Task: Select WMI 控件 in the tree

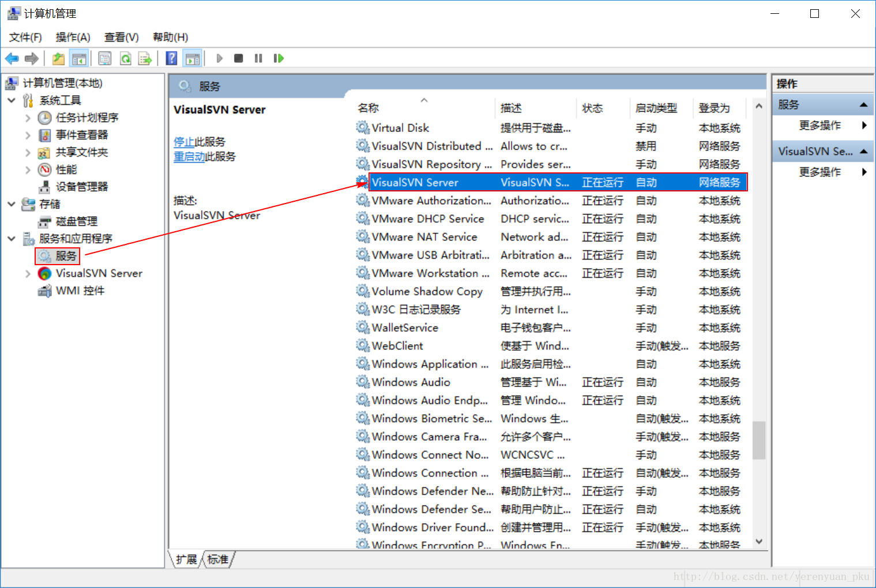Action: (x=80, y=291)
